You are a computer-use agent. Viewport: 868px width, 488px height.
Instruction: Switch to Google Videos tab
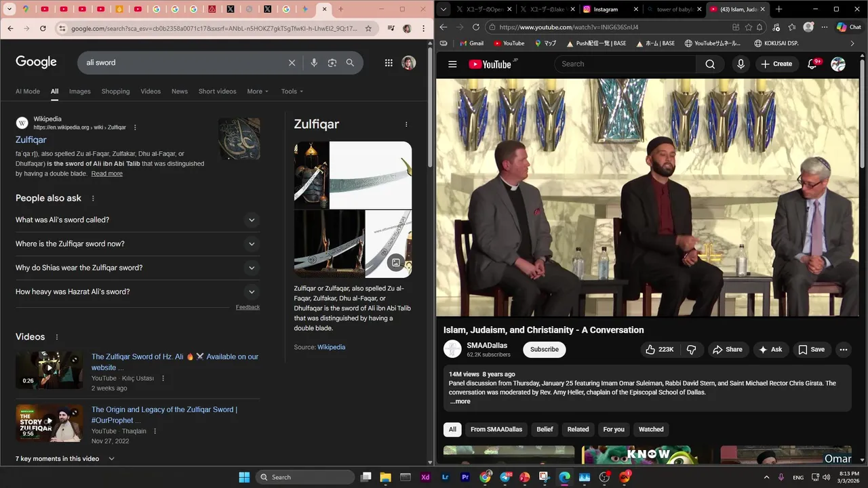pyautogui.click(x=151, y=91)
